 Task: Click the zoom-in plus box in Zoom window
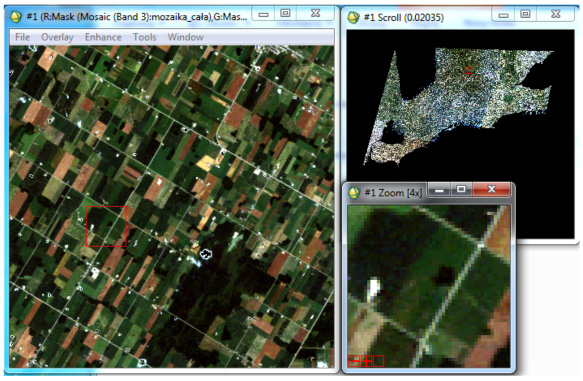[x=366, y=361]
